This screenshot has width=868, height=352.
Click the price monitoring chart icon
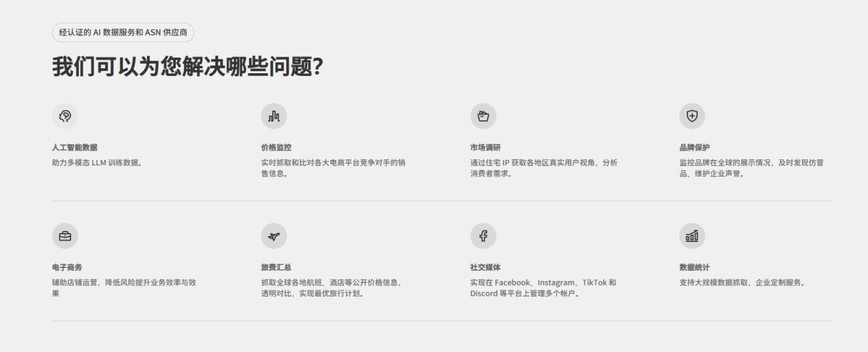coord(274,116)
